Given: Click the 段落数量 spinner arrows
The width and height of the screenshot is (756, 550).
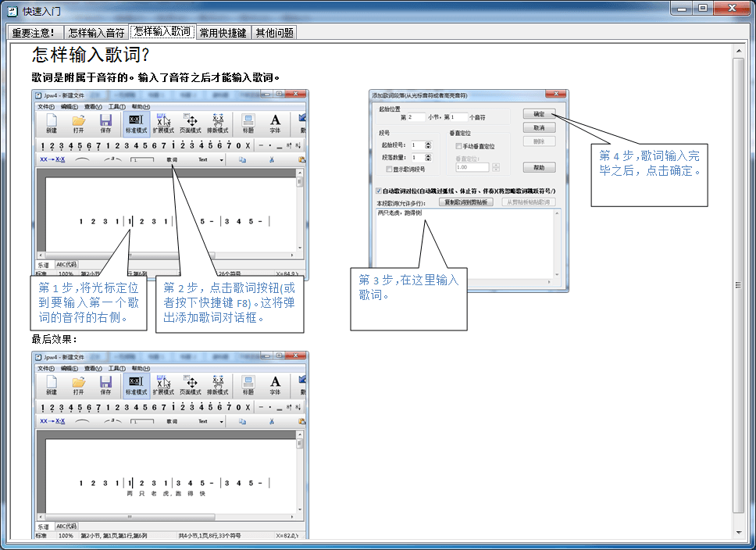Looking at the screenshot, I should click(x=427, y=157).
